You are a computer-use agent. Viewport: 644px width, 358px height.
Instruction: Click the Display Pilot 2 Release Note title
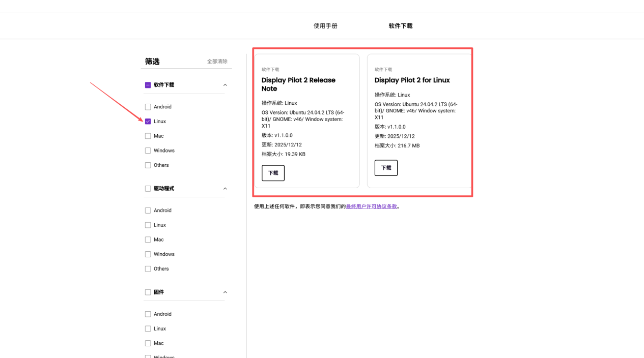298,84
